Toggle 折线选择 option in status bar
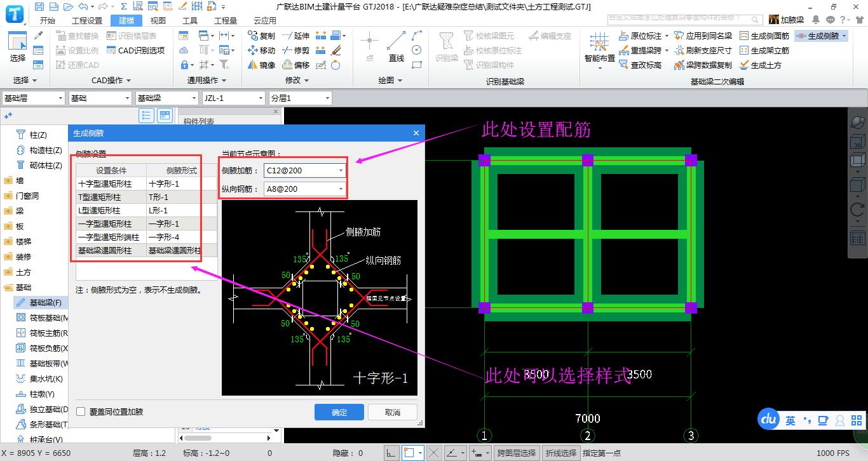Screen dimensions: 868x461 (x=561, y=453)
